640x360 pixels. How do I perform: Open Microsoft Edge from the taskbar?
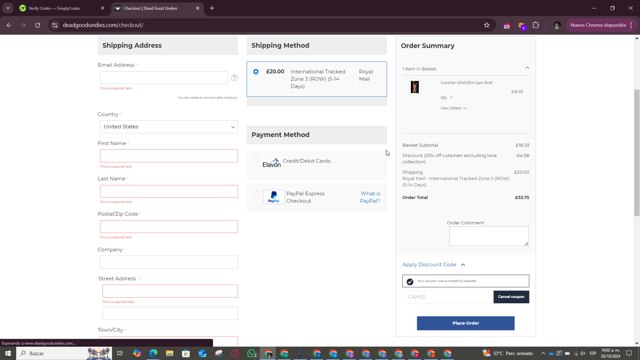[x=153, y=353]
